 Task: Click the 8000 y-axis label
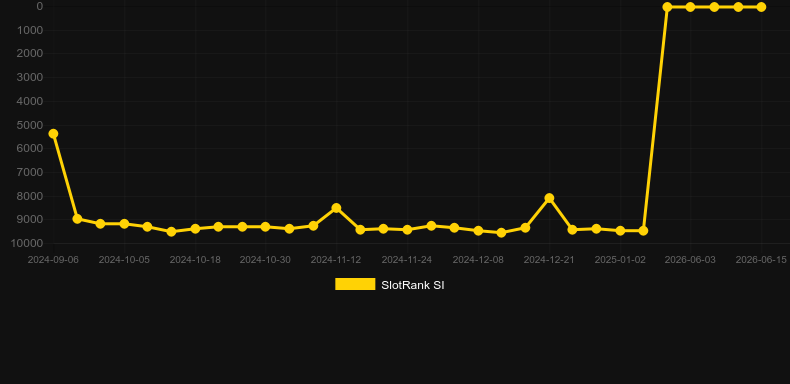pyautogui.click(x=30, y=196)
